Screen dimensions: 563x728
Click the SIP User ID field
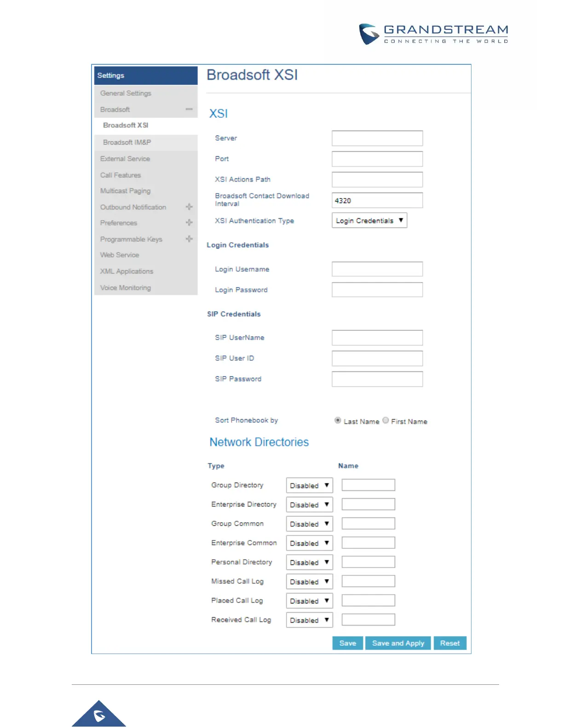tap(377, 358)
